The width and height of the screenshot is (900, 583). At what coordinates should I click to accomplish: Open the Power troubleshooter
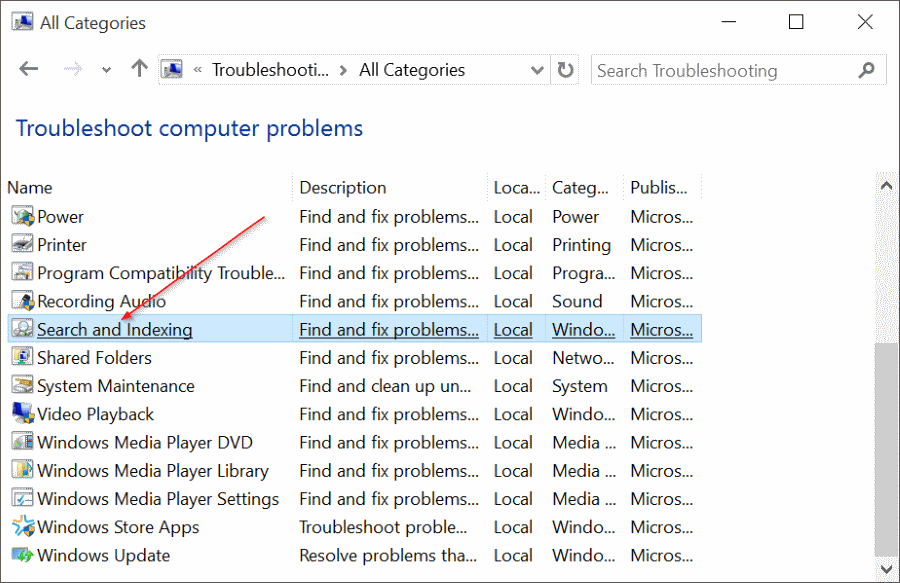(x=60, y=217)
